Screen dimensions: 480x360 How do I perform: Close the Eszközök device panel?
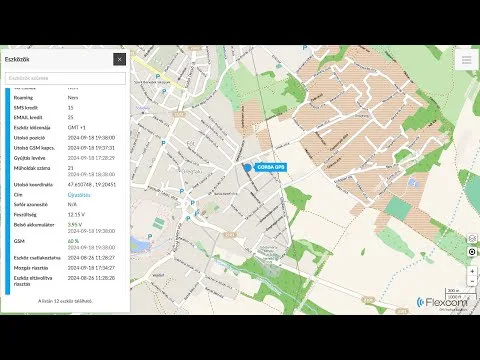[x=119, y=59]
